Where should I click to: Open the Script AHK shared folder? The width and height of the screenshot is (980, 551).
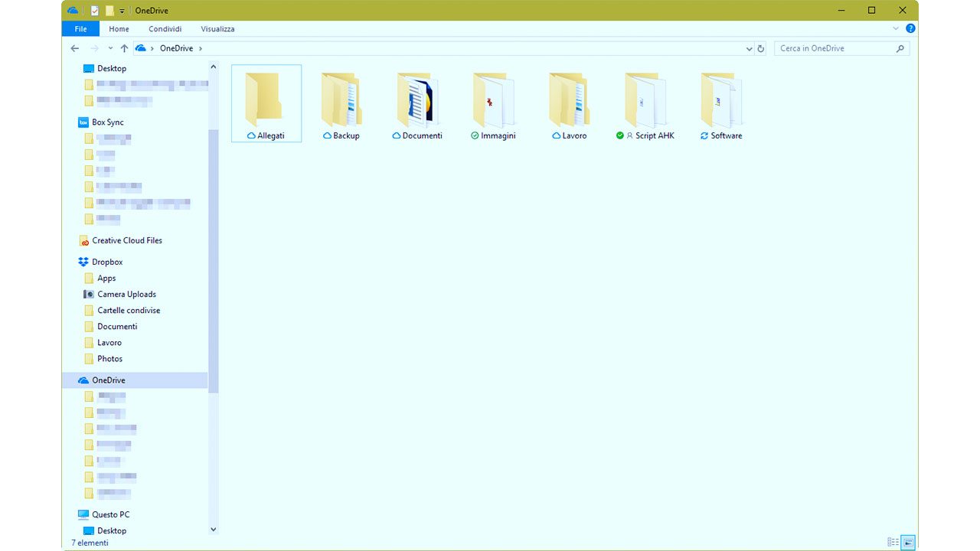click(645, 103)
